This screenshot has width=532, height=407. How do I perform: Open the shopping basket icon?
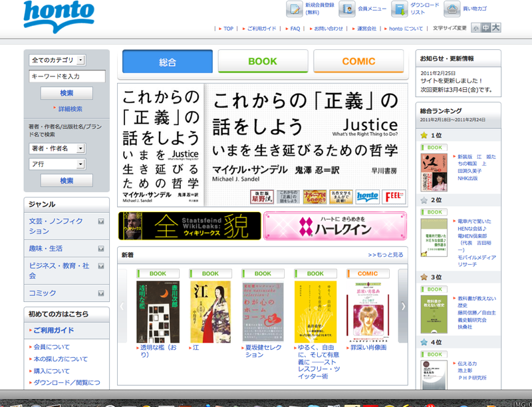(x=452, y=9)
